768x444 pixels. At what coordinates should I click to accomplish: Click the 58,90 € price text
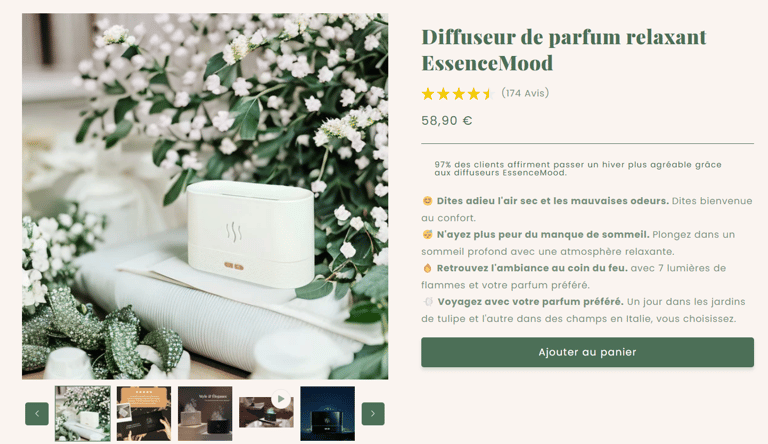[447, 121]
